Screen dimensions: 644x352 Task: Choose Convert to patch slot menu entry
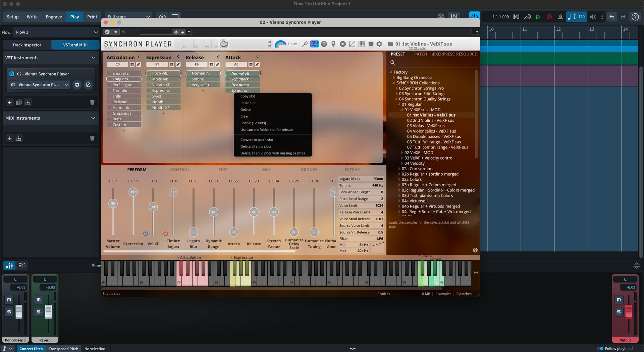[257, 140]
